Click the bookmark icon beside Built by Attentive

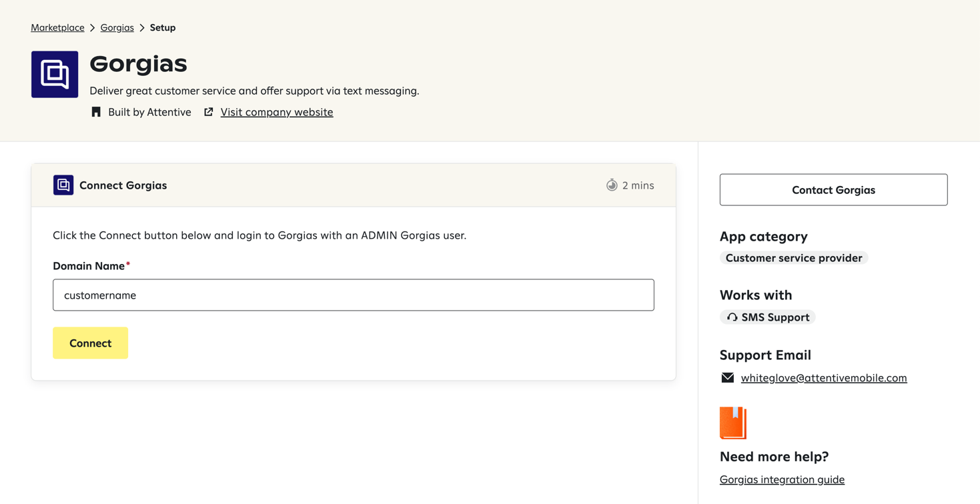click(x=95, y=111)
